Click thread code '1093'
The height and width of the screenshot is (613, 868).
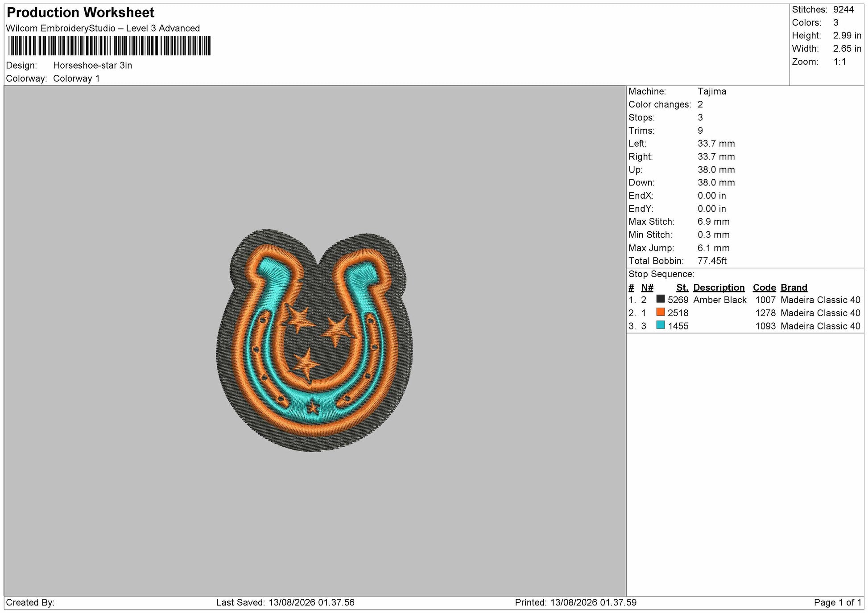(765, 326)
